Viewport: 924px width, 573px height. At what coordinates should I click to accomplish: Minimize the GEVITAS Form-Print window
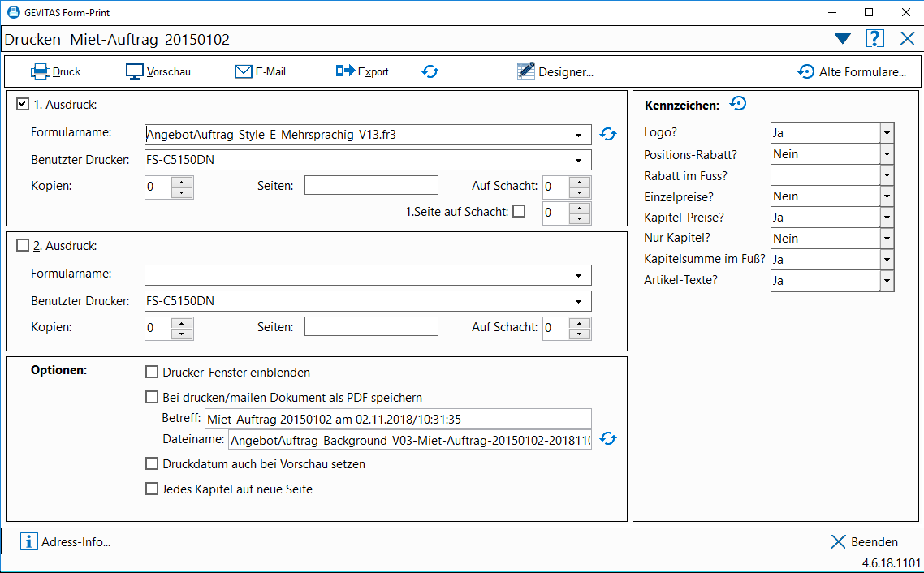(x=833, y=12)
